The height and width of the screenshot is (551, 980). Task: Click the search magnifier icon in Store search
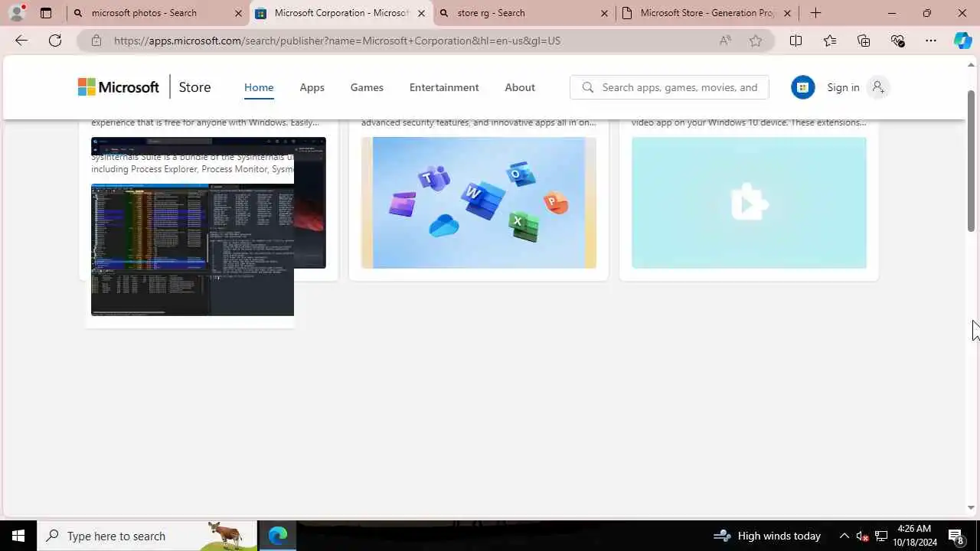click(588, 87)
